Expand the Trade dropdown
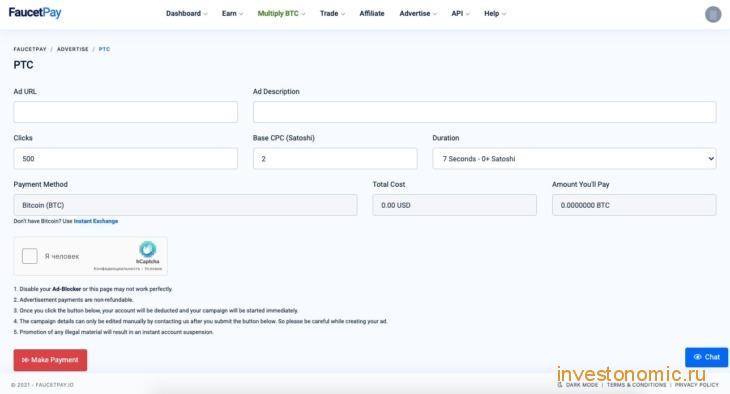The image size is (730, 394). [332, 14]
